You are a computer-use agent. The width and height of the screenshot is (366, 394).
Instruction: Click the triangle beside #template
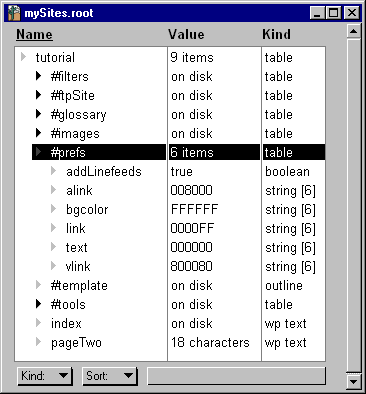coord(39,285)
